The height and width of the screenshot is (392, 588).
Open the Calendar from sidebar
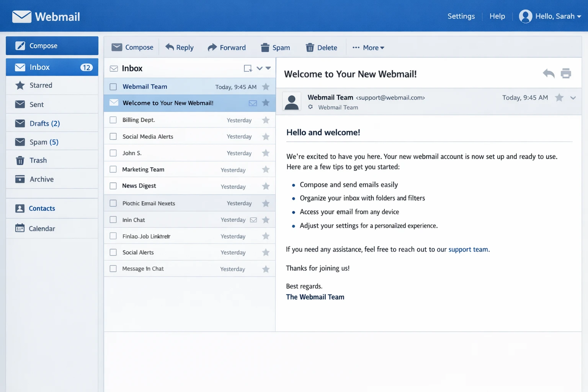(42, 229)
